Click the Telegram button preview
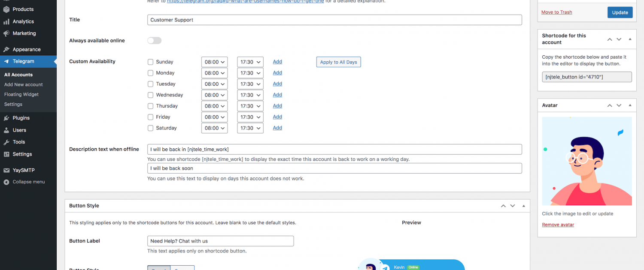This screenshot has width=644, height=270. coord(411,265)
